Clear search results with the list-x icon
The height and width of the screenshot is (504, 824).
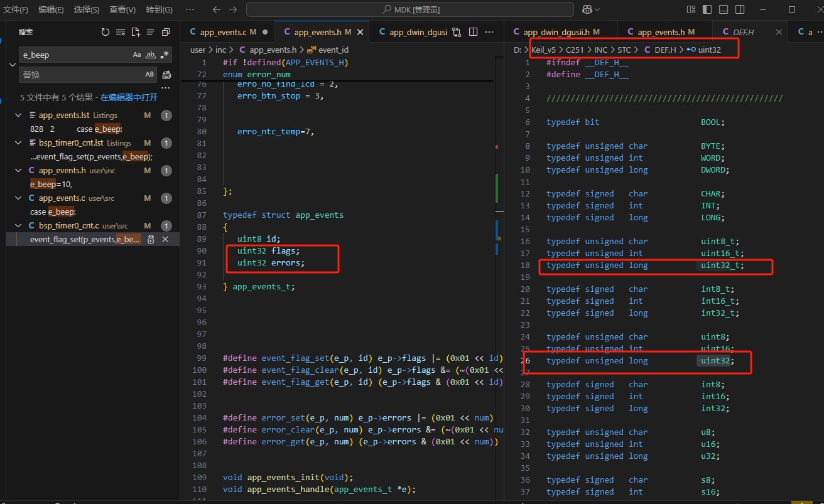tap(121, 32)
